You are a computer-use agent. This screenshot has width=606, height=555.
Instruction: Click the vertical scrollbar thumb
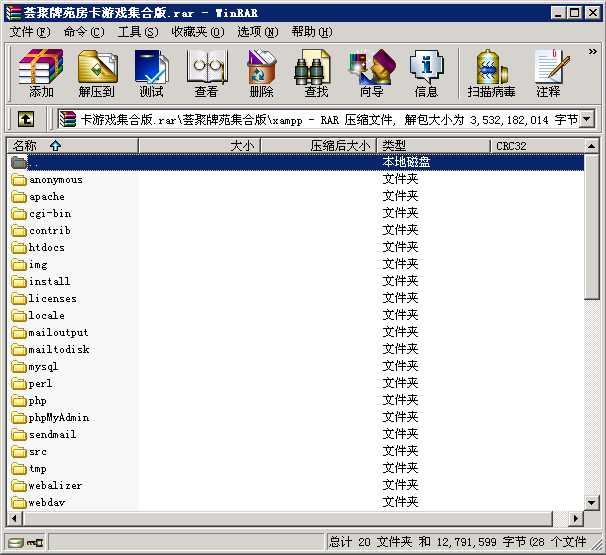pos(591,226)
